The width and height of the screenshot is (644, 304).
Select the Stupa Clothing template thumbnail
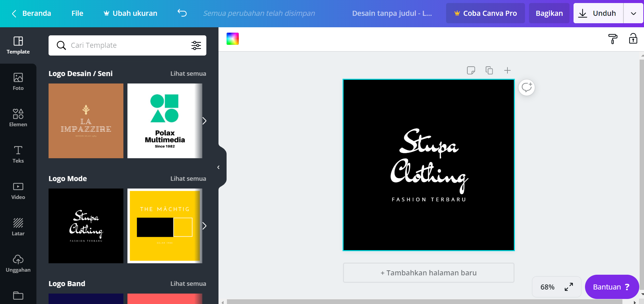[x=86, y=226]
